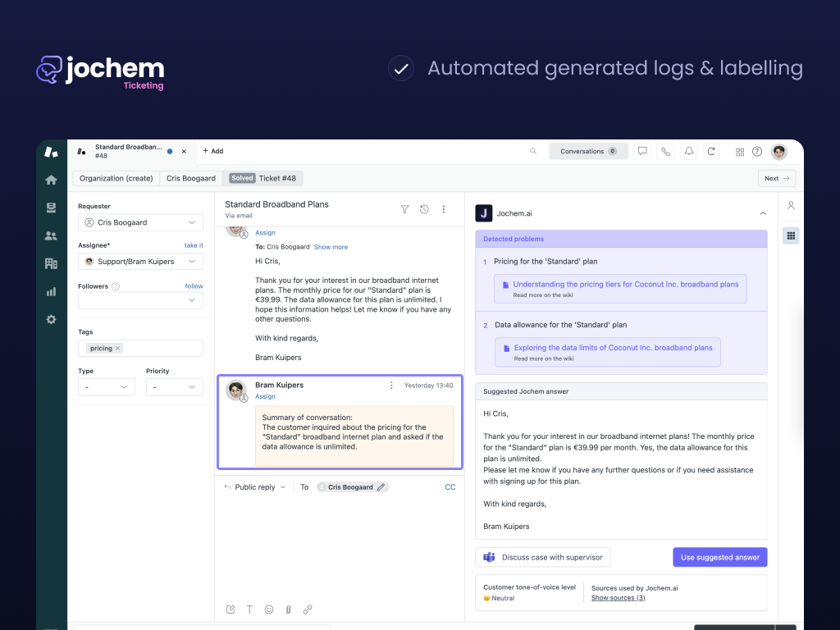
Task: Open Show sources (3) link
Action: 618,598
